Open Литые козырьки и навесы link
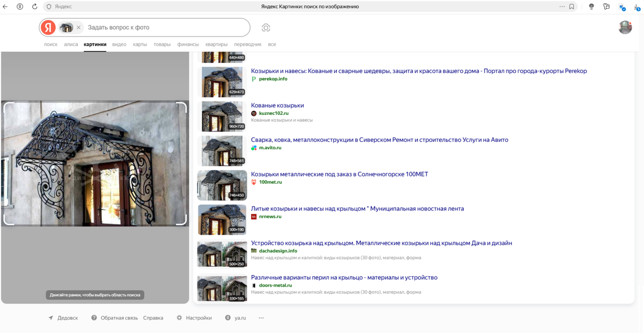 [x=357, y=208]
